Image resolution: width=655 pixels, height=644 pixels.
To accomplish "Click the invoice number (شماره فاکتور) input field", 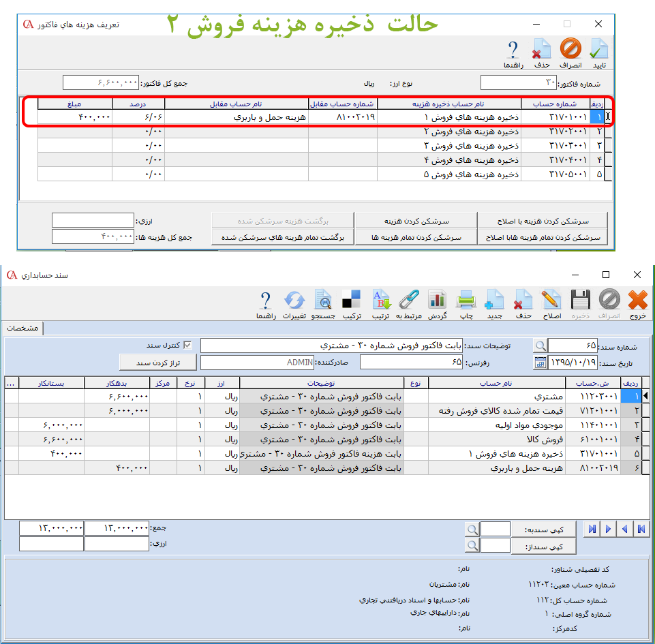I will (518, 83).
